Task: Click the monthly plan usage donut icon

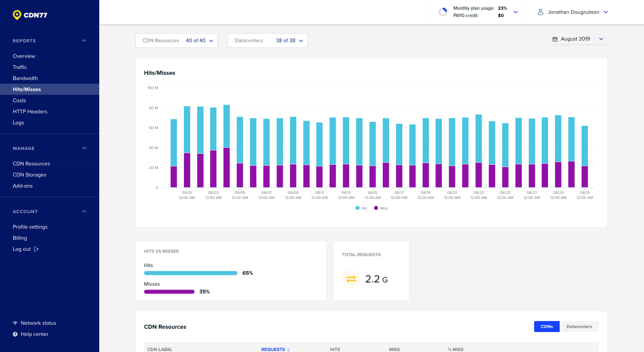Action: tap(443, 12)
